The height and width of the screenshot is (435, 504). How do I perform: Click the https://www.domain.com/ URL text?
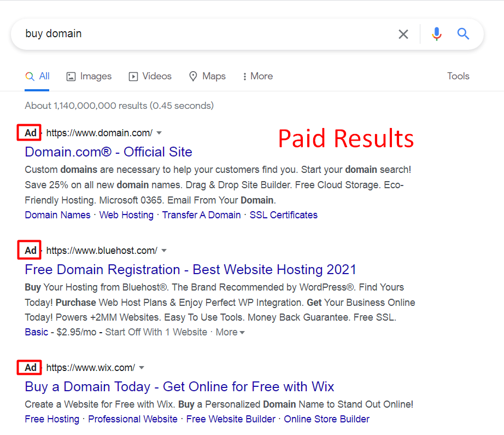click(99, 133)
